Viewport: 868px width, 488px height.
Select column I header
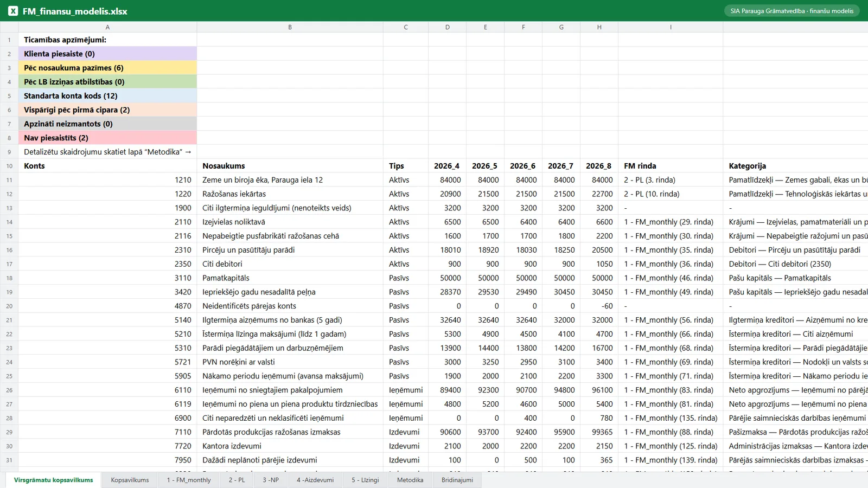click(671, 27)
